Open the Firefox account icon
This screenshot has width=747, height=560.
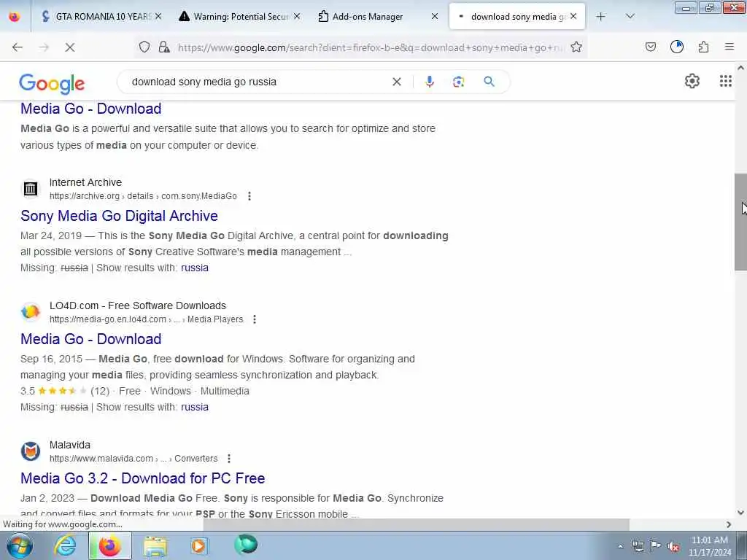point(676,47)
